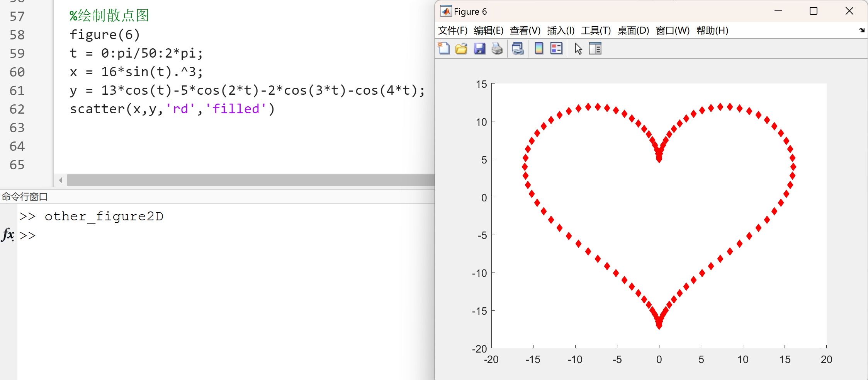
Task: Click the y-axis tick label 15
Action: (481, 84)
